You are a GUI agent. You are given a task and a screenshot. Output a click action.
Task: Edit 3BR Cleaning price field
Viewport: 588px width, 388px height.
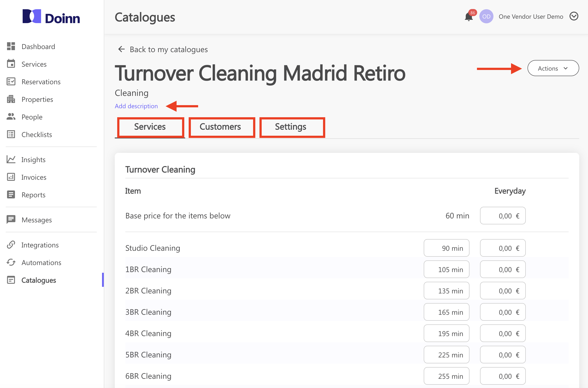(x=503, y=312)
